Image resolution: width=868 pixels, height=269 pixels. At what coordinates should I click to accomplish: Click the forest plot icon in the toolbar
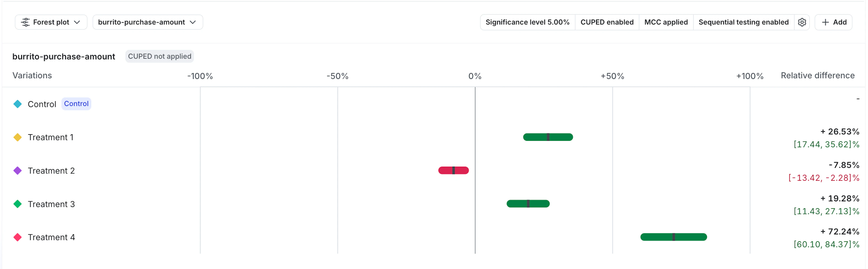tap(26, 22)
